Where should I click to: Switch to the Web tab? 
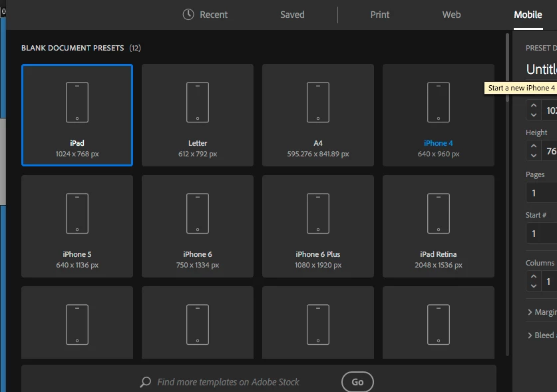coord(451,15)
